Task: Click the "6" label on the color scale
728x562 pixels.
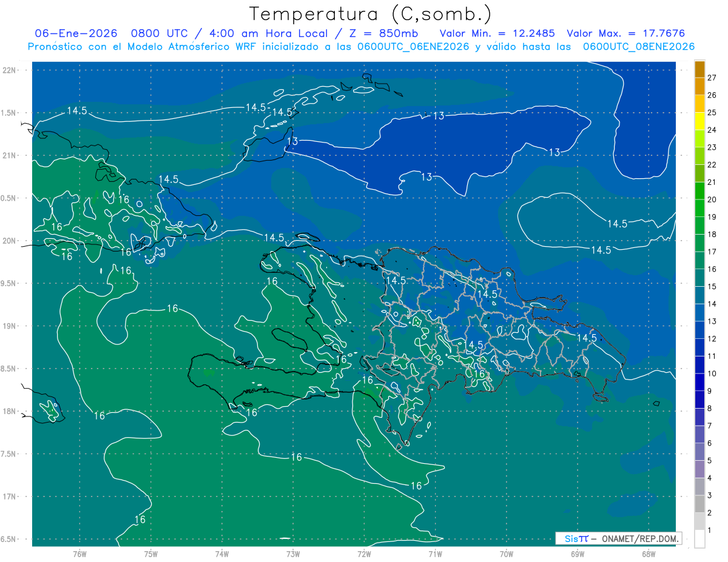Action: (710, 444)
